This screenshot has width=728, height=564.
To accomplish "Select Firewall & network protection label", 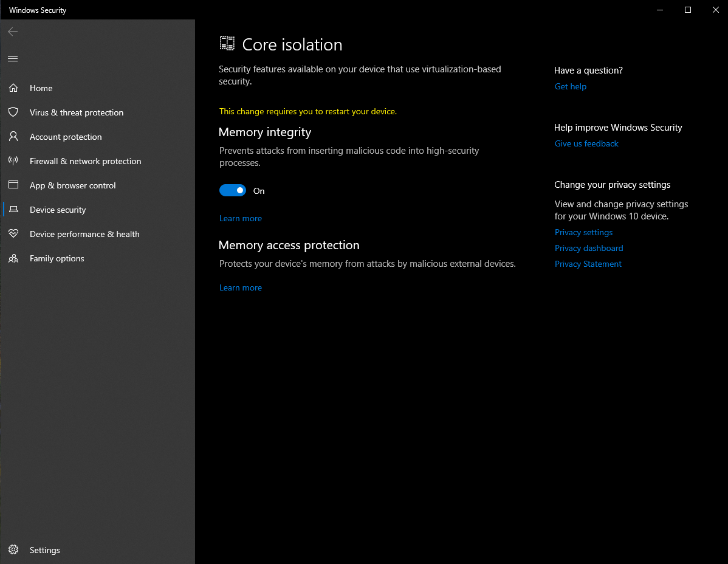I will click(x=85, y=161).
